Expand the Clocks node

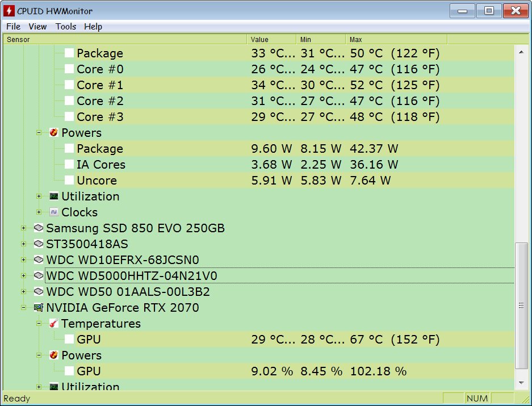[x=39, y=212]
